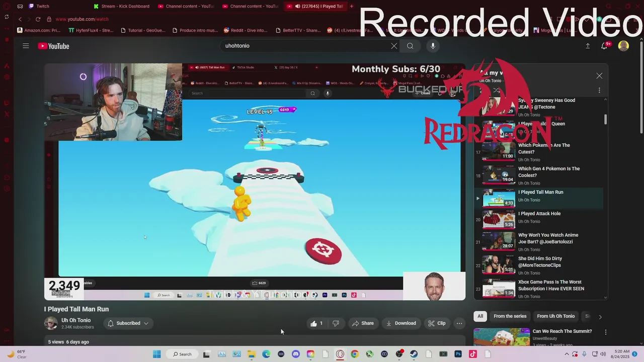Image resolution: width=644 pixels, height=362 pixels.
Task: Open File Explorer from taskbar
Action: [252, 354]
